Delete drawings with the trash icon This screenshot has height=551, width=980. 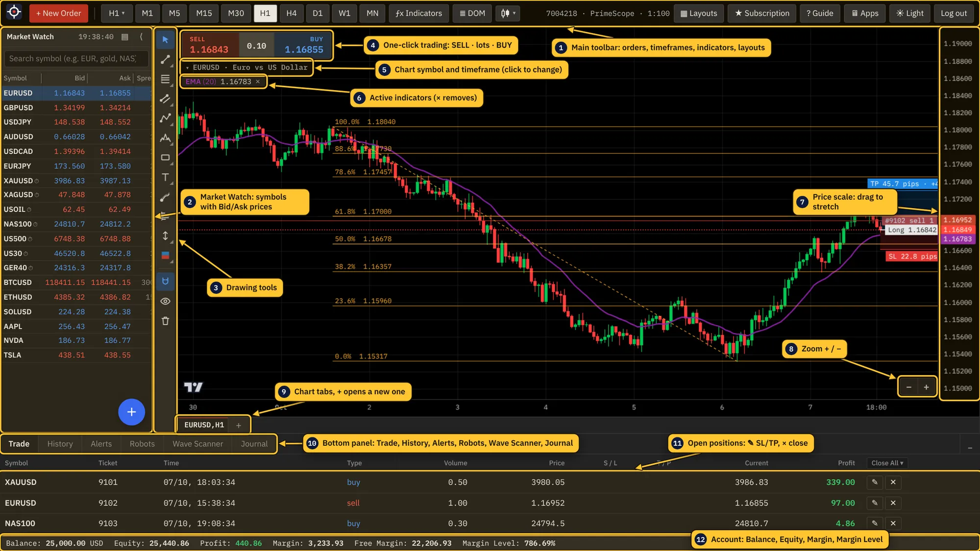pos(165,321)
